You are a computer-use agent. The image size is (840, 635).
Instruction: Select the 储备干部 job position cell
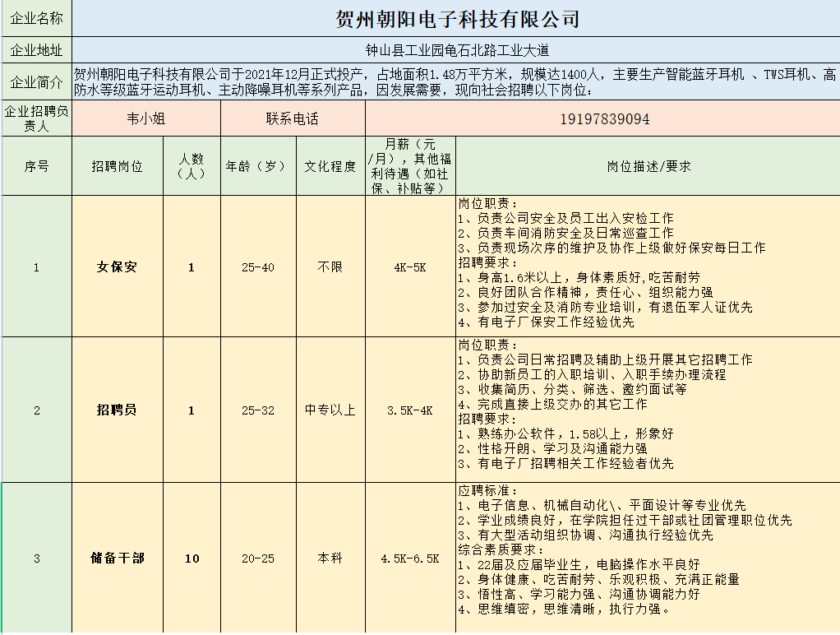(x=118, y=558)
